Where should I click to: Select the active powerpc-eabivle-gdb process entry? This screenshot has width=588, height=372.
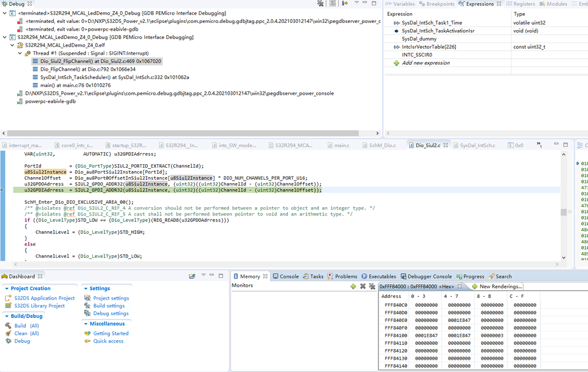coord(50,101)
